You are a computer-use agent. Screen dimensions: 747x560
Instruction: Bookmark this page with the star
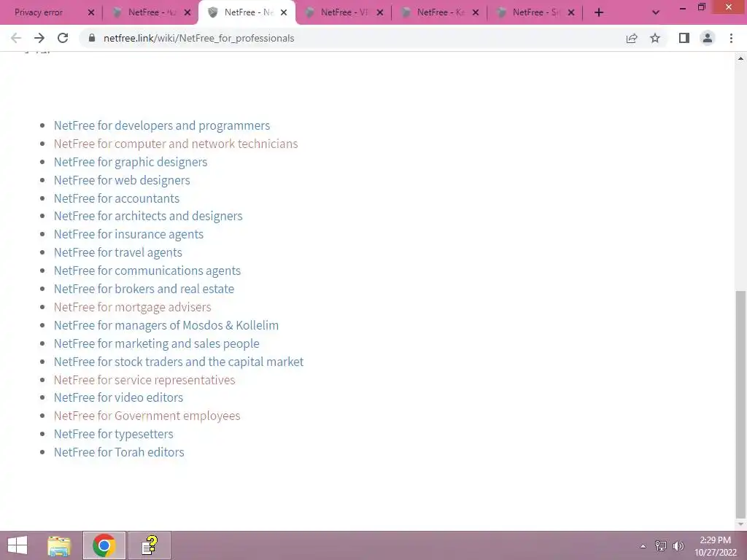pos(655,38)
